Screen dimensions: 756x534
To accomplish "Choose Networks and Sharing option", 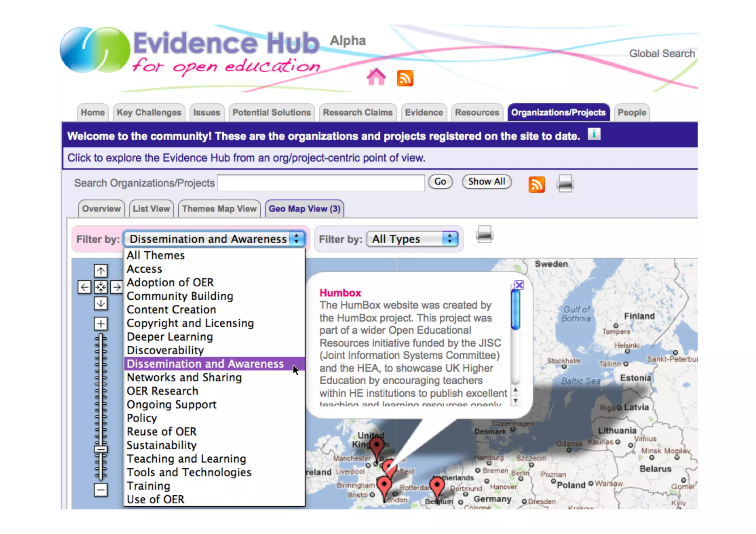I will (214, 377).
